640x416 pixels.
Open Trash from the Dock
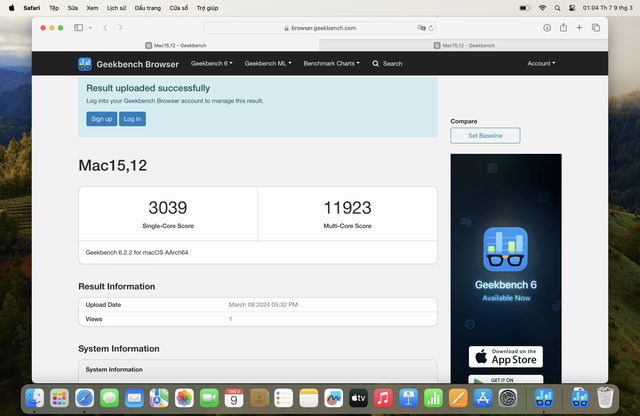point(605,398)
